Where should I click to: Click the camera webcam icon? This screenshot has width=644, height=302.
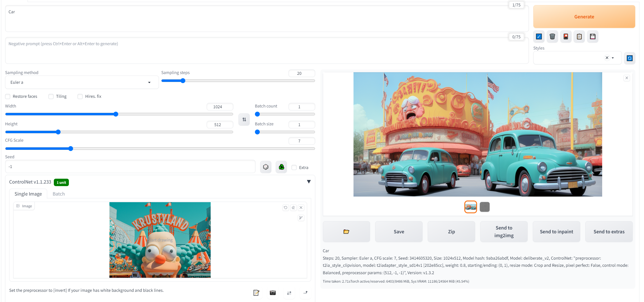273,293
